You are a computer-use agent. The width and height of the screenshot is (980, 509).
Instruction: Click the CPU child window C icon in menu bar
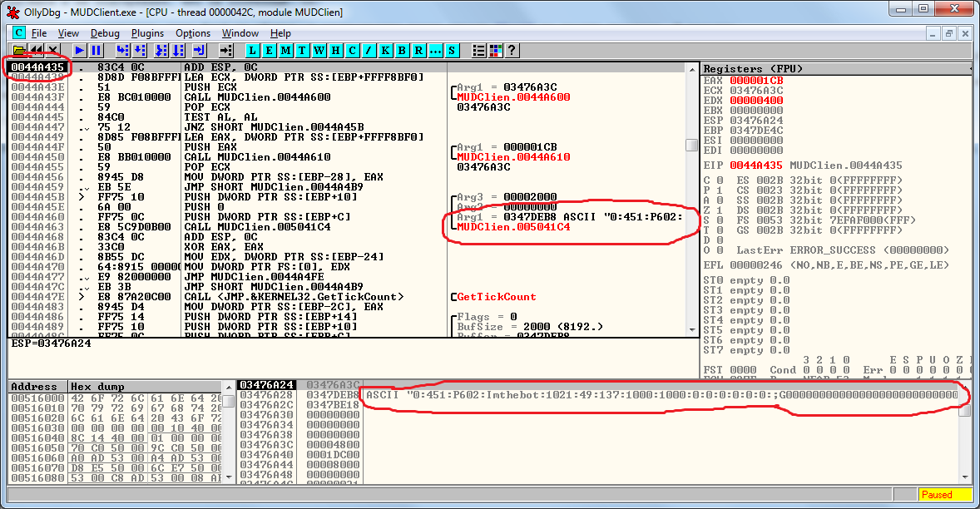coord(19,33)
